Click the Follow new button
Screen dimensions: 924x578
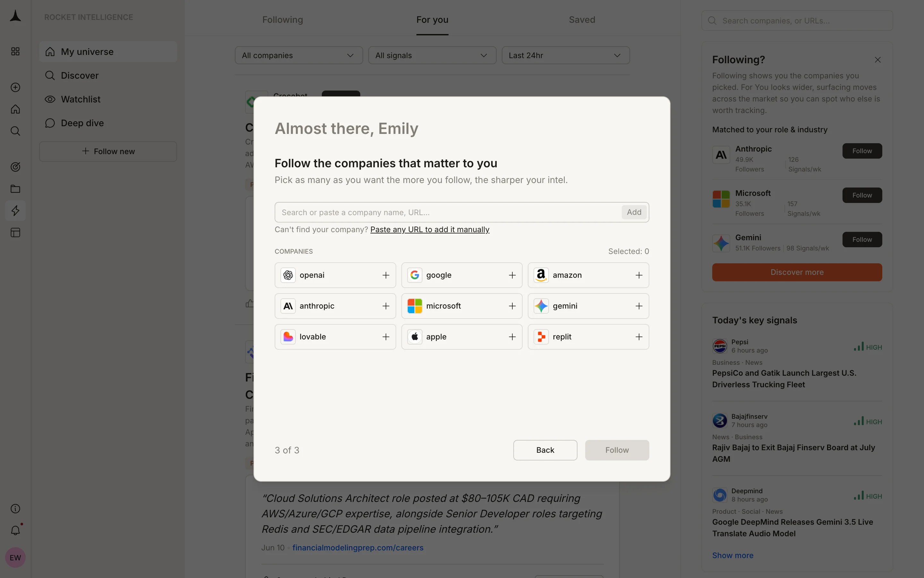pos(108,151)
